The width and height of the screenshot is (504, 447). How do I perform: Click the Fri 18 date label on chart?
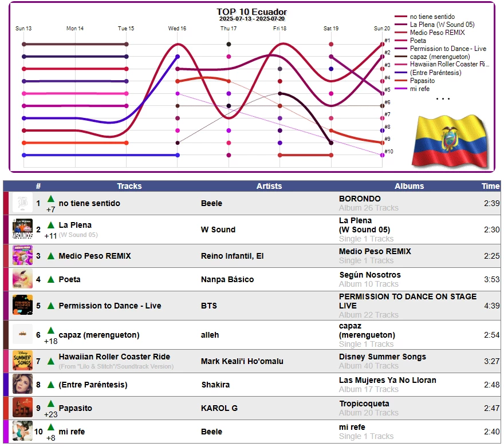point(279,28)
